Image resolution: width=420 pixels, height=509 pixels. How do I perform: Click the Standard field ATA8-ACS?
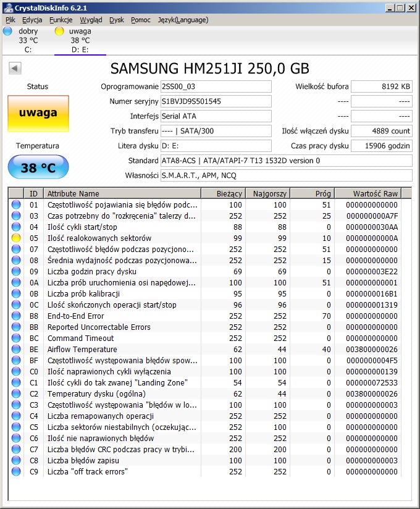pos(286,161)
